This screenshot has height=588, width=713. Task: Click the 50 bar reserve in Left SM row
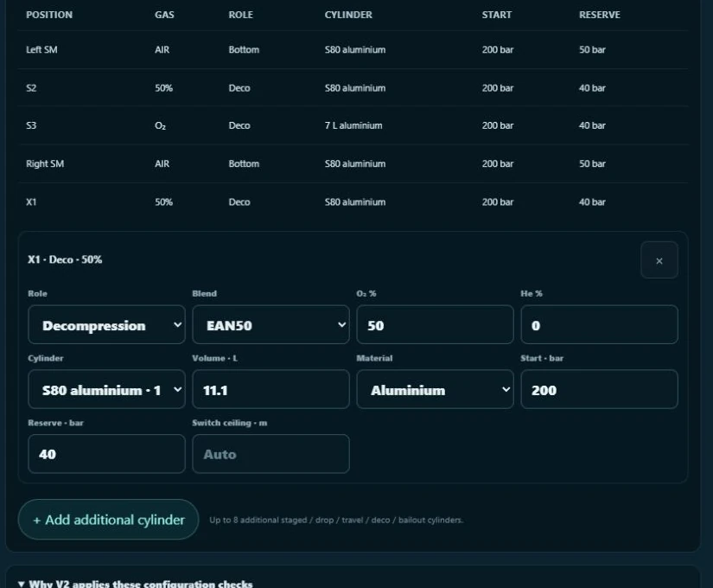pos(592,49)
